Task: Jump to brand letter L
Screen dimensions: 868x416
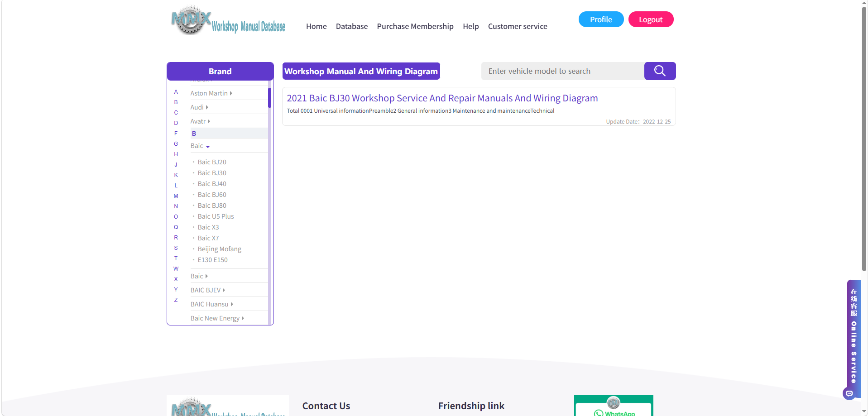Action: tap(176, 186)
